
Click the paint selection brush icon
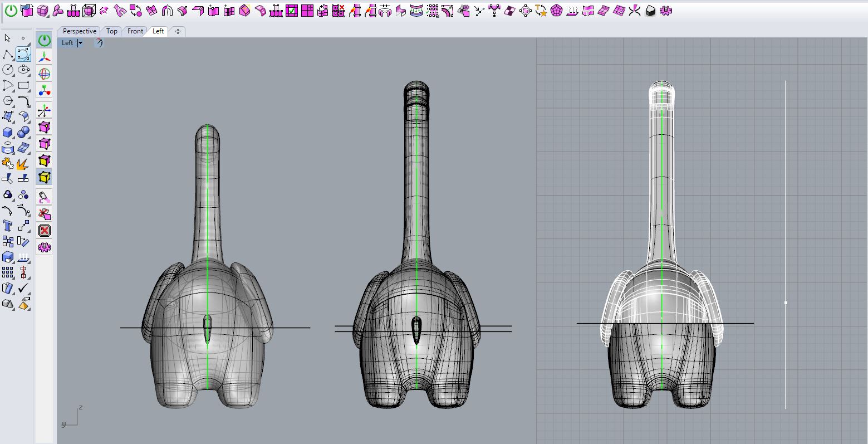pos(45,197)
